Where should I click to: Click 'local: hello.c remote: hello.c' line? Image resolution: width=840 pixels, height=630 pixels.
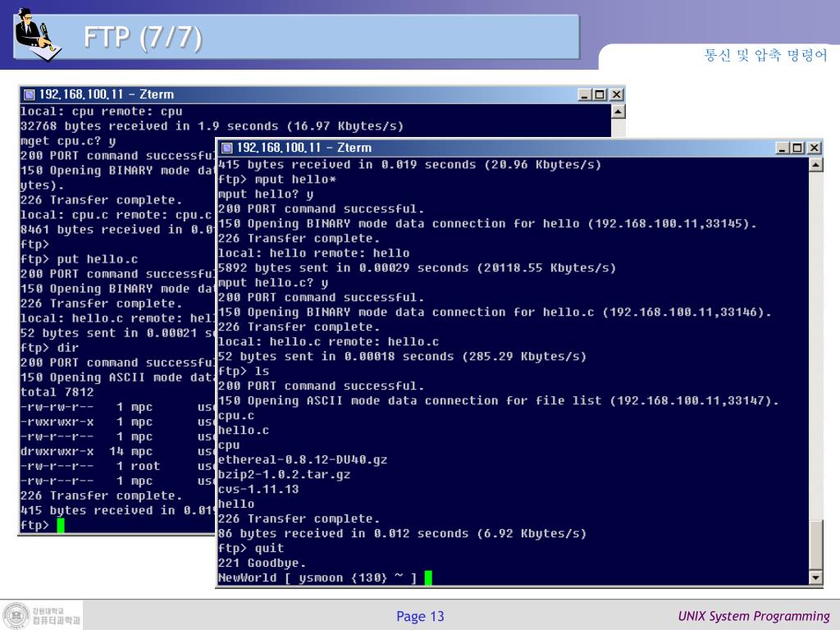[x=328, y=342]
